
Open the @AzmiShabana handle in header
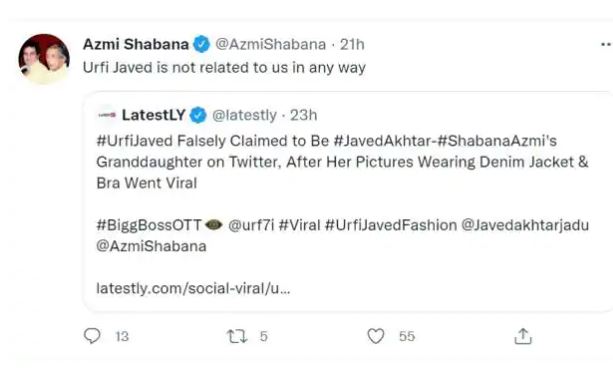(x=271, y=45)
